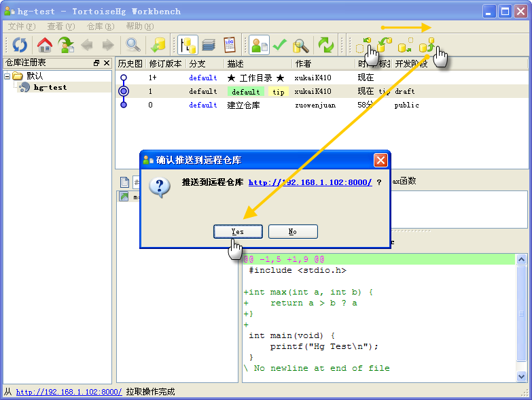This screenshot has height=400, width=532.
Task: Collapse the 默认 group in registry tree
Action: click(x=7, y=76)
